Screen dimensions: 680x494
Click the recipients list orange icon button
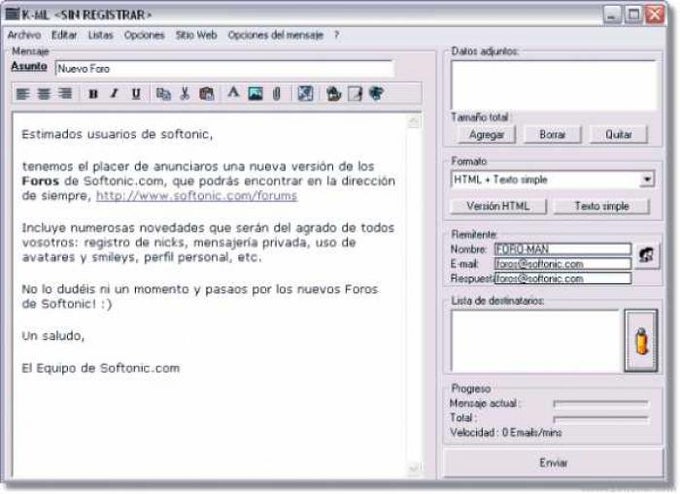(x=641, y=341)
